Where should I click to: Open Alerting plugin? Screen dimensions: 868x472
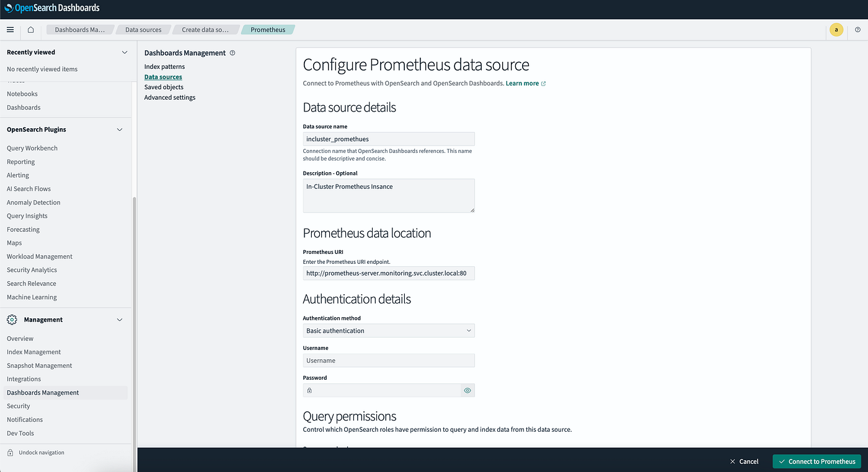[18, 176]
